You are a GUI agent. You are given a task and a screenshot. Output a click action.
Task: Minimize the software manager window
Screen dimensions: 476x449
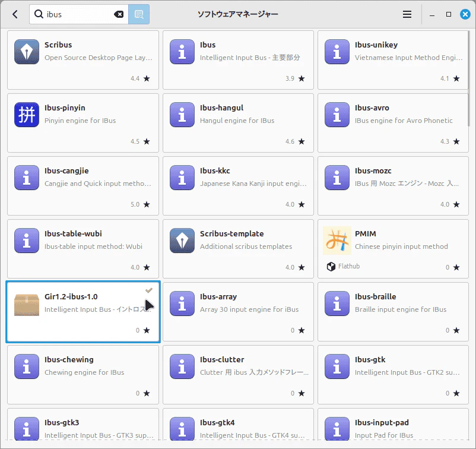point(432,15)
